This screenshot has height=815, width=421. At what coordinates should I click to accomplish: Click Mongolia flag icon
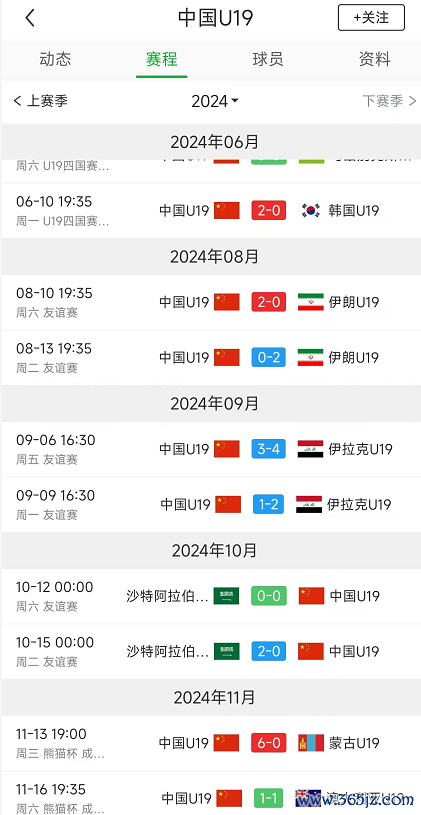coord(311,743)
